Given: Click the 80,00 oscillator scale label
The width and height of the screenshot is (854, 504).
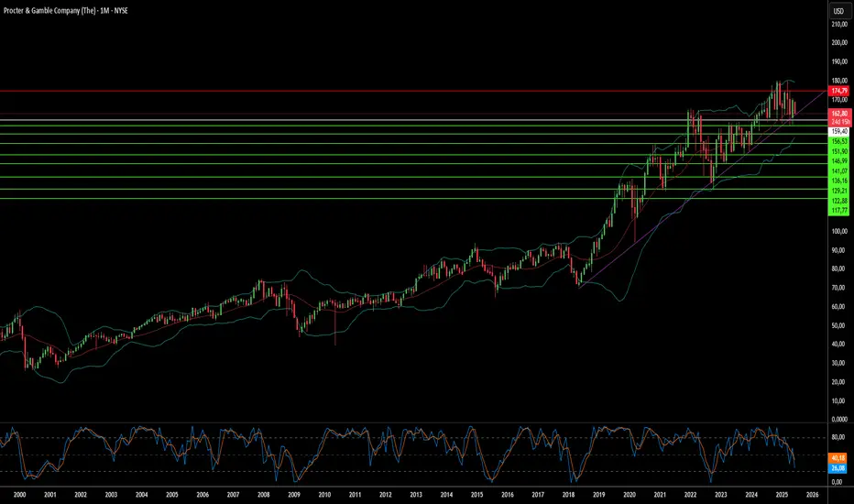Looking at the screenshot, I should tap(839, 437).
